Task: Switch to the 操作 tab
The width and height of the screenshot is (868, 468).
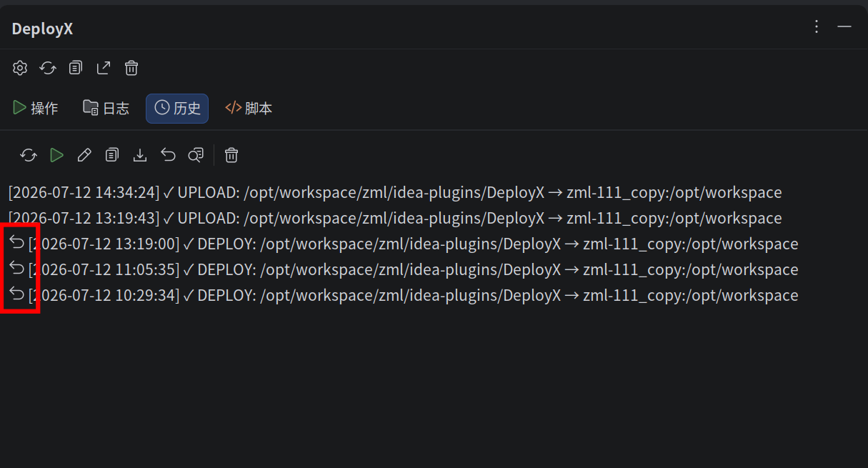Action: [x=36, y=109]
